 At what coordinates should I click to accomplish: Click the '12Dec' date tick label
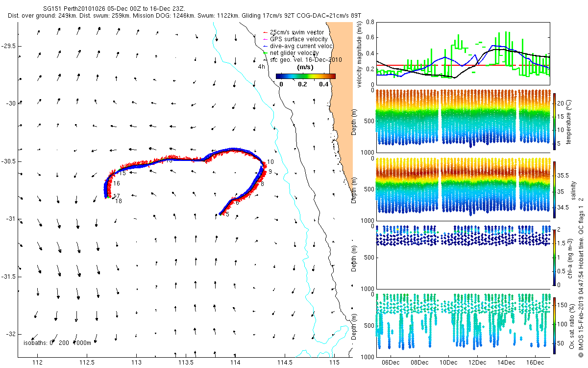coord(478,363)
